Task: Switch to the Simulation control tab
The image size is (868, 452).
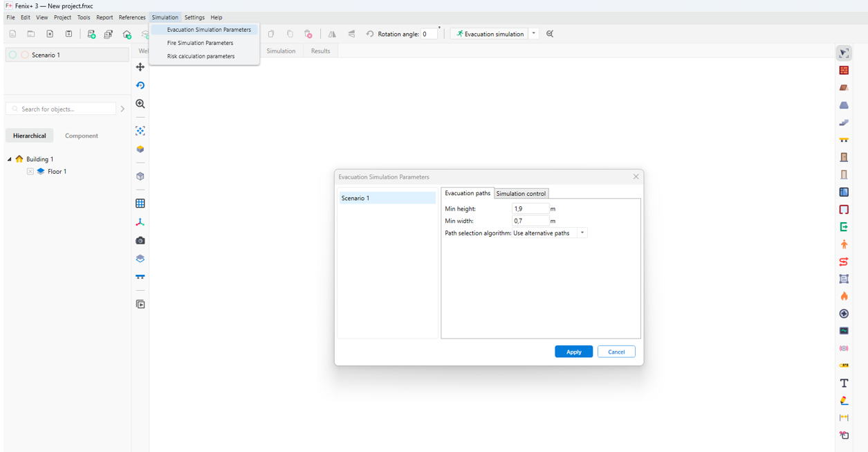Action: (x=521, y=194)
